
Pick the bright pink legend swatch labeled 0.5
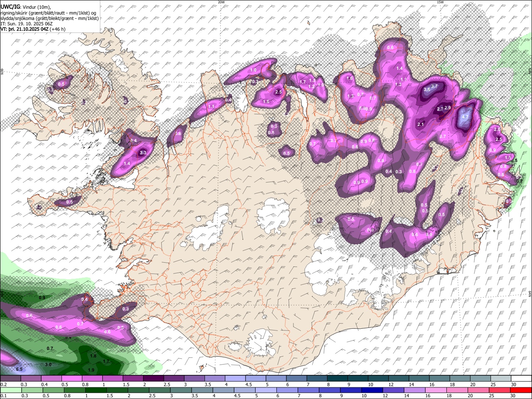tap(71, 379)
